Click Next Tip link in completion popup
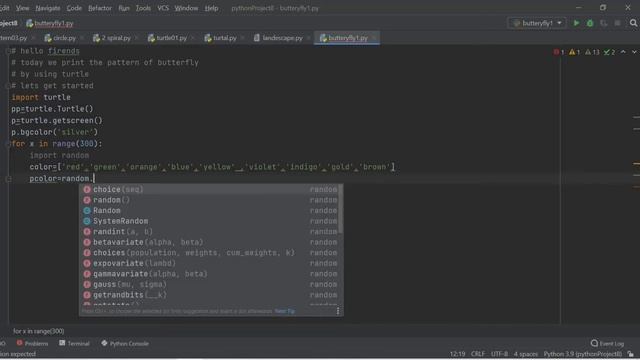The width and height of the screenshot is (640, 360). 284,311
